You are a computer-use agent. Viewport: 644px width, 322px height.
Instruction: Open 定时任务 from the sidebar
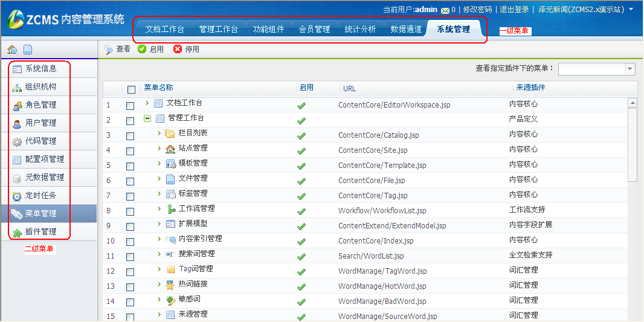[40, 196]
